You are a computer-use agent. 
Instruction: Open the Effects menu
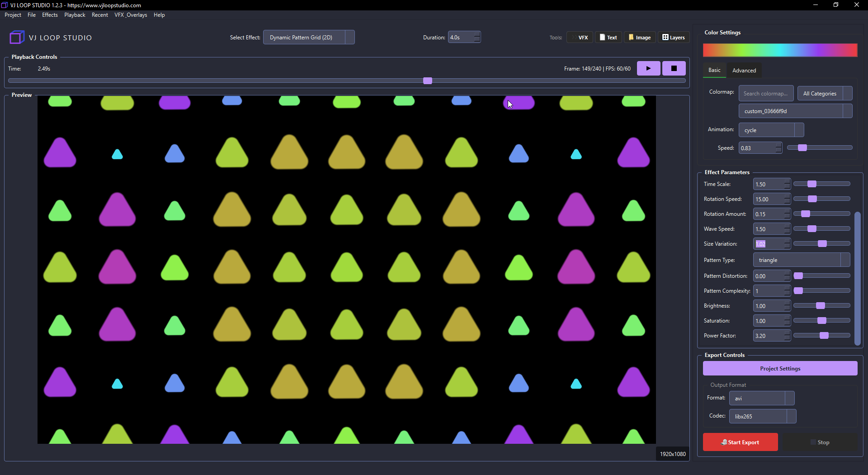[50, 15]
